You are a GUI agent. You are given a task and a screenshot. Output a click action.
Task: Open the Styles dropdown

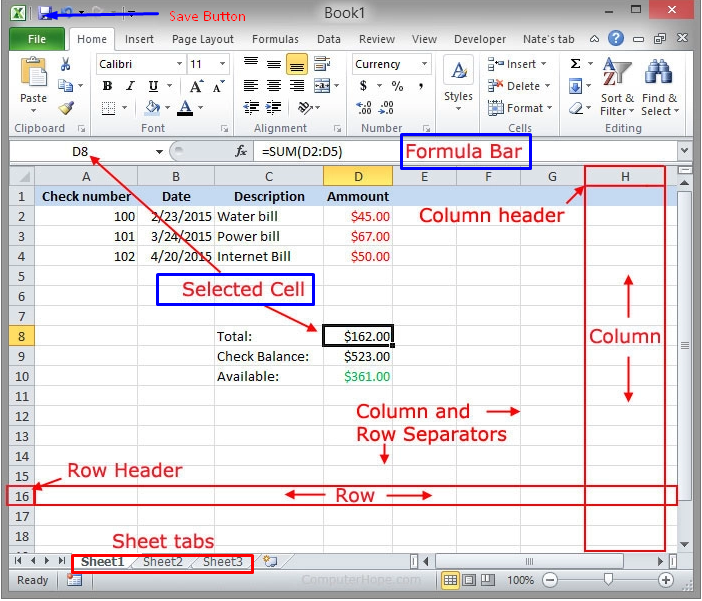click(458, 84)
